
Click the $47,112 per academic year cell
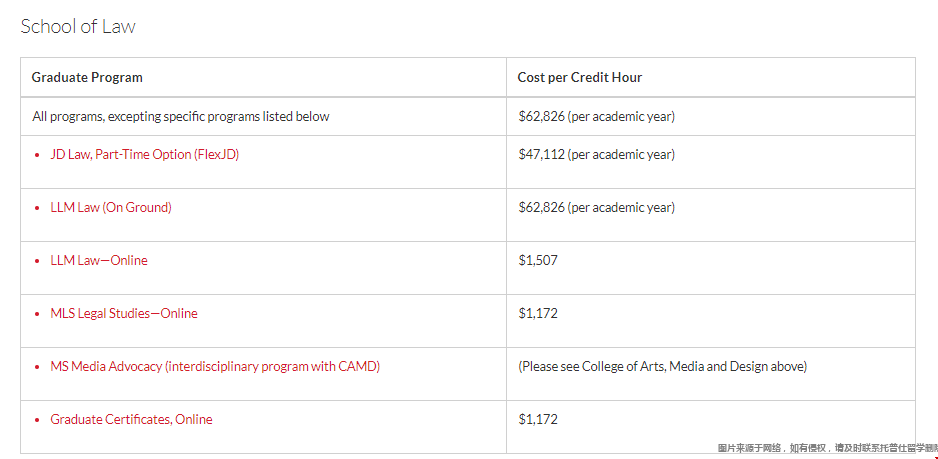[x=596, y=154]
